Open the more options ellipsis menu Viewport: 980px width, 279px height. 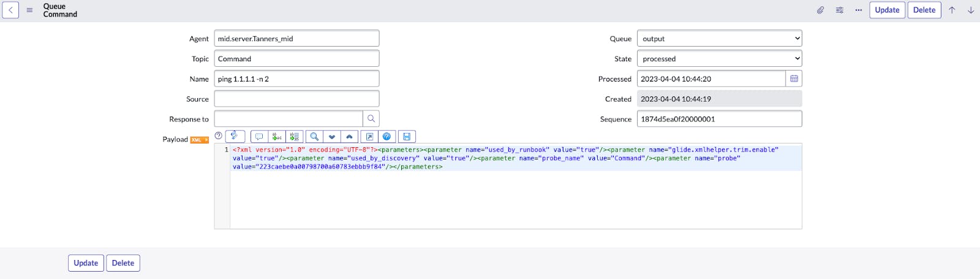(x=859, y=10)
